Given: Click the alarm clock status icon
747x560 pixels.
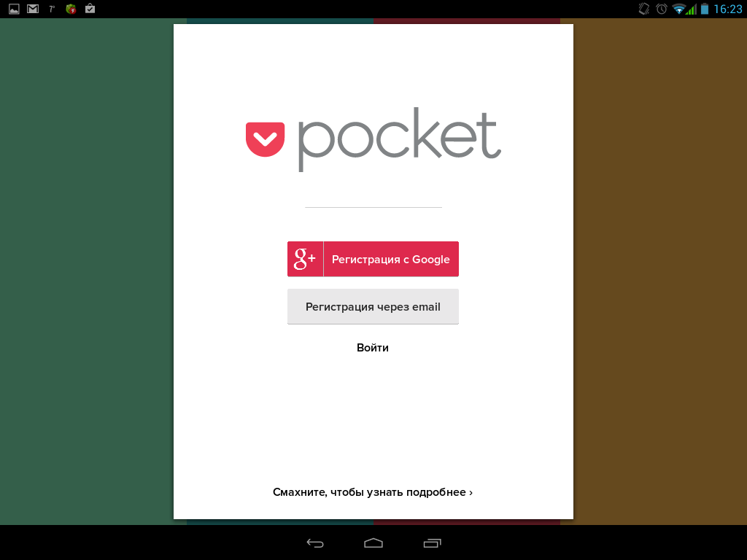Looking at the screenshot, I should 662,9.
